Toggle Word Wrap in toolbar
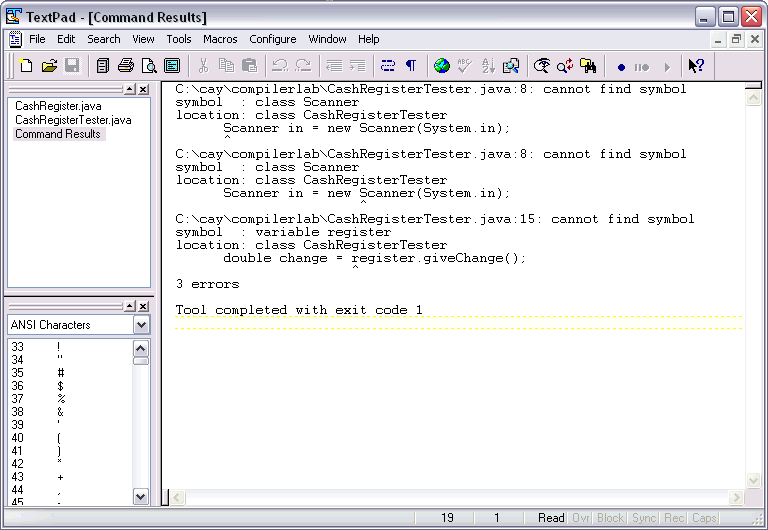The height and width of the screenshot is (530, 768). point(387,66)
